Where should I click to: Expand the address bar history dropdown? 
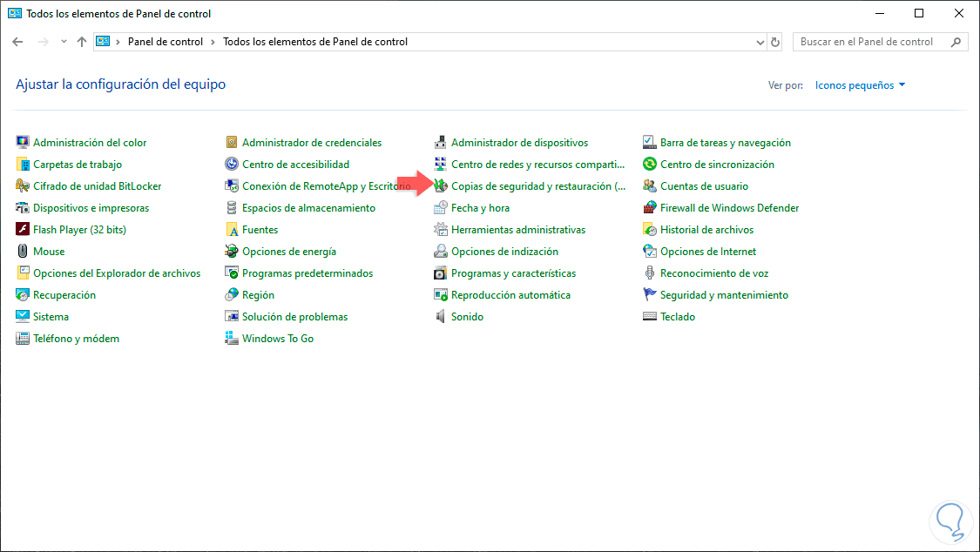pyautogui.click(x=760, y=42)
